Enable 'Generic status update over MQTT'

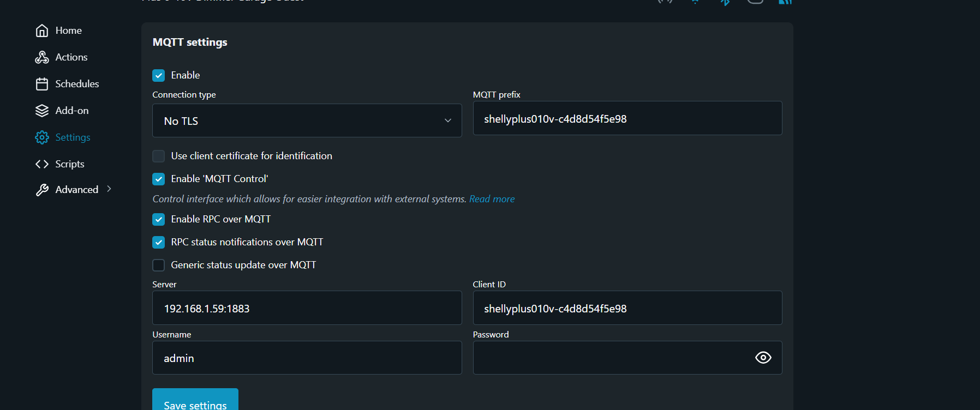coord(159,265)
